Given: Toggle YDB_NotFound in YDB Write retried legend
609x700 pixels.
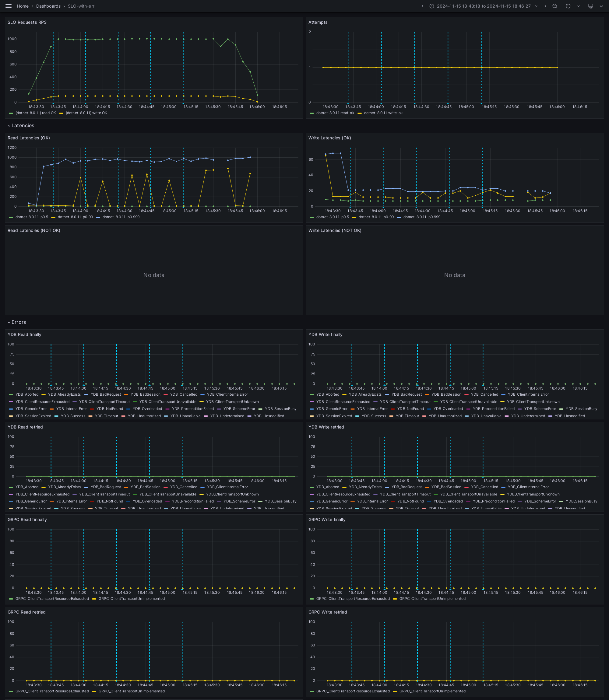Looking at the screenshot, I should [x=410, y=501].
